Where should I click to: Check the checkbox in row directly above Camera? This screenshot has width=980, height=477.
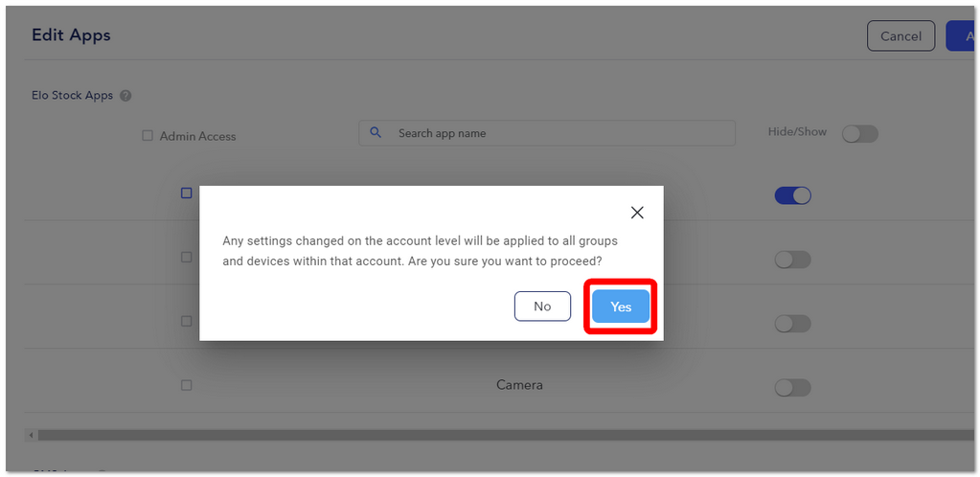[186, 321]
